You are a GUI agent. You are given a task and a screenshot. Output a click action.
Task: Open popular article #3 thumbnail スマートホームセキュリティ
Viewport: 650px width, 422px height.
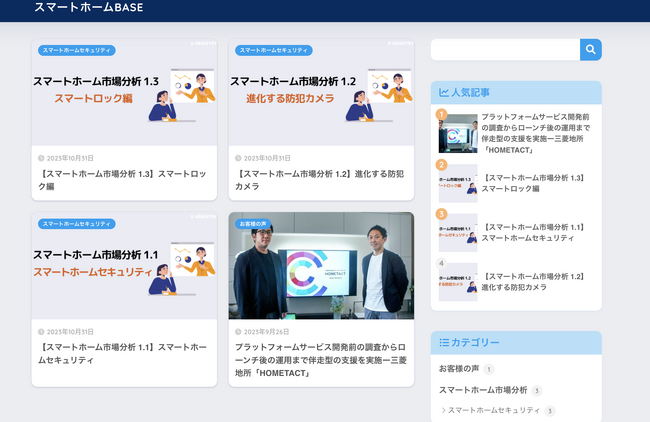pyautogui.click(x=458, y=233)
